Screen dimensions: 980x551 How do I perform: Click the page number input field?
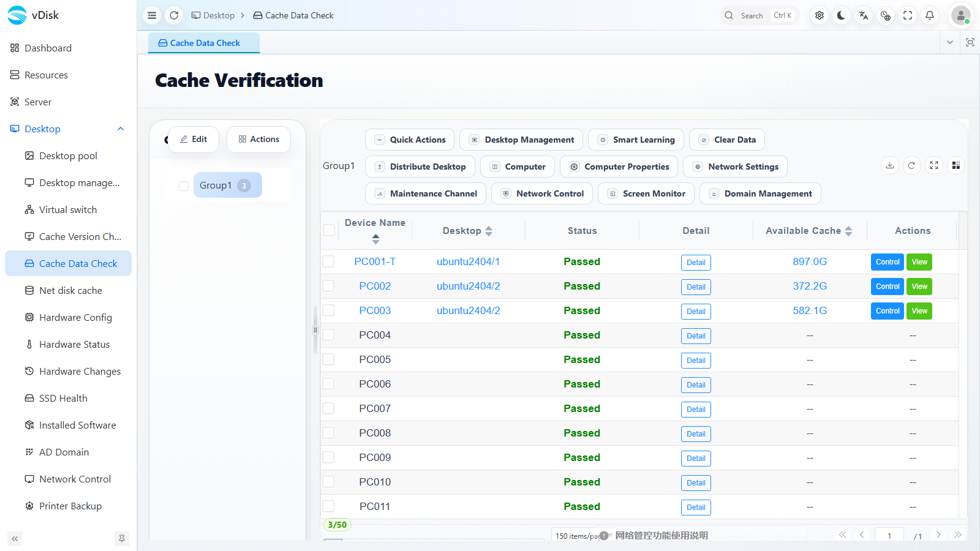(x=889, y=535)
